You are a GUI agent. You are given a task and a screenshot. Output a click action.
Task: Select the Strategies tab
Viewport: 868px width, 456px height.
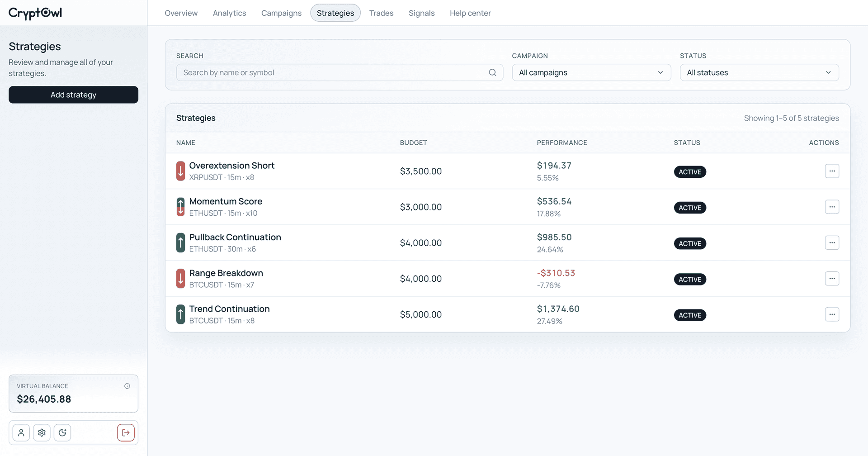[335, 13]
